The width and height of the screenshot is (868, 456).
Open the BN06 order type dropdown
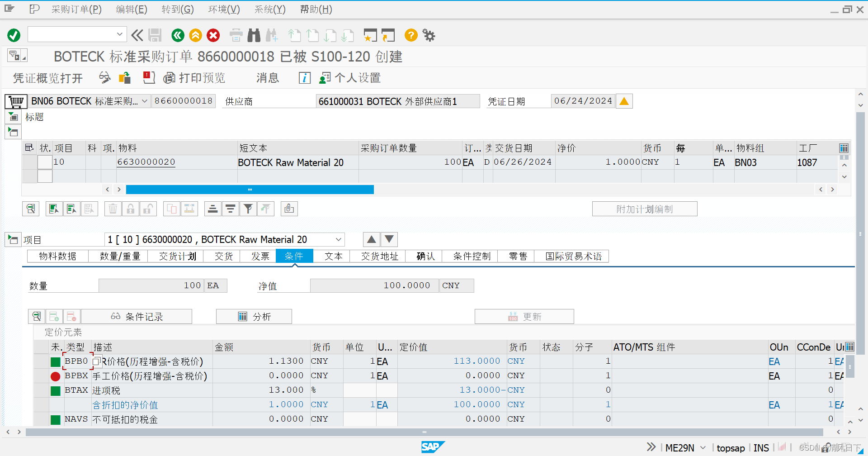click(x=145, y=101)
